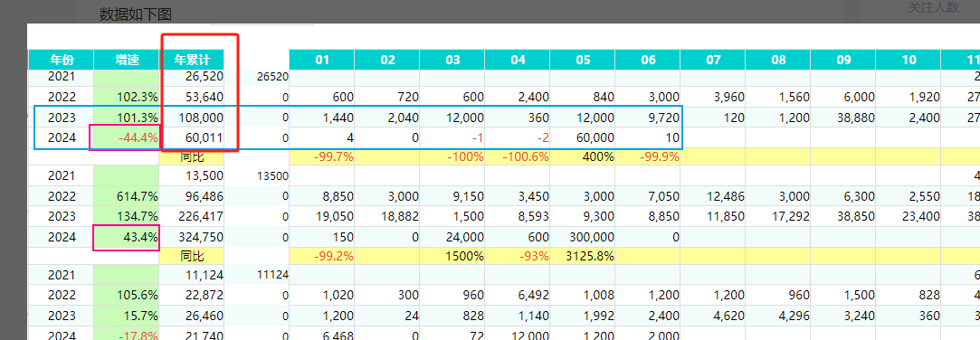Select the 3125.8% year-over-year cell

point(583,256)
